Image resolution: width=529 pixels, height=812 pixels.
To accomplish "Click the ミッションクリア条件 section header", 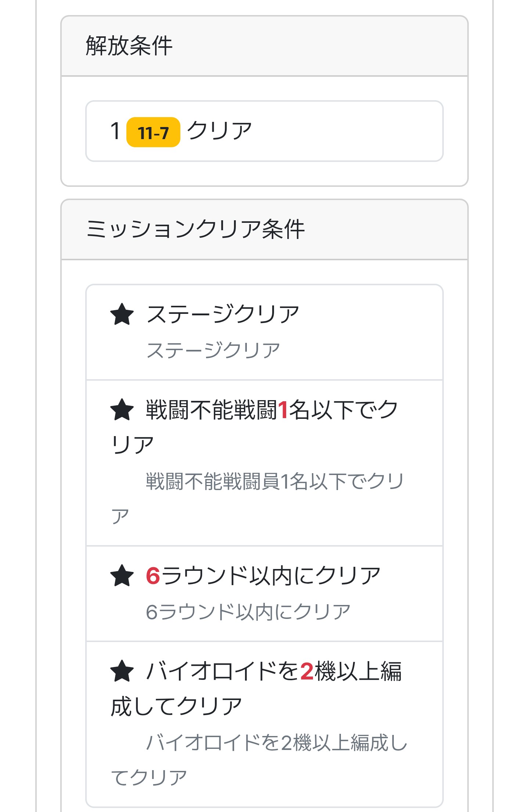I will coord(195,230).
